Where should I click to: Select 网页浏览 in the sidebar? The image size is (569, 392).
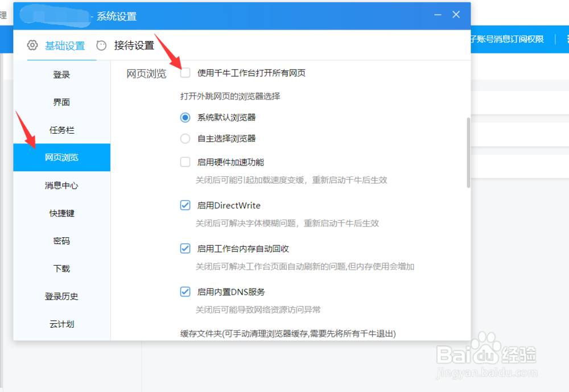pos(61,158)
